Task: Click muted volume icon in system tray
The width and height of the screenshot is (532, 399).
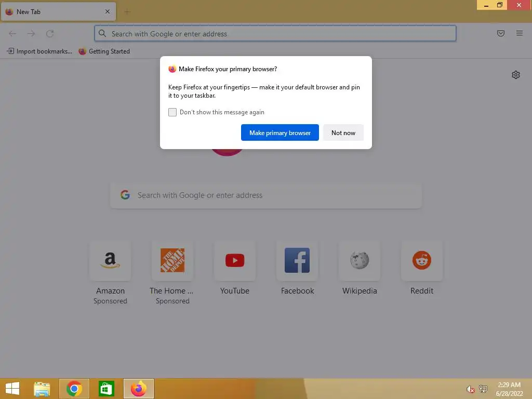Action: point(470,389)
